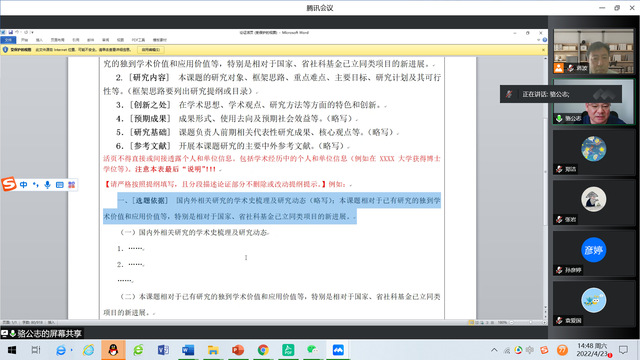The width and height of the screenshot is (640, 360).
Task: Click the participant tile with the starry avatar
Action: pyautogui.click(x=593, y=152)
